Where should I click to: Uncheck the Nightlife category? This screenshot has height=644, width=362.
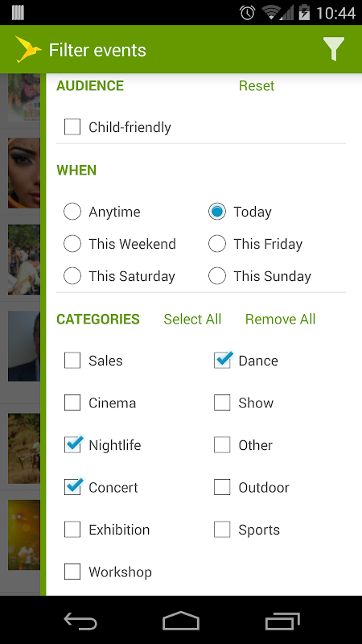click(72, 445)
